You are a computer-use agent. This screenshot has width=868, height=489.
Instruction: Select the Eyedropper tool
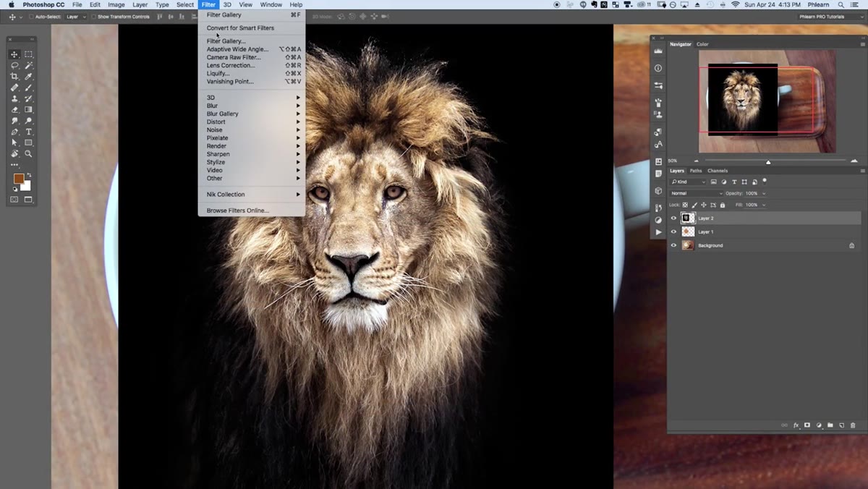(x=28, y=76)
